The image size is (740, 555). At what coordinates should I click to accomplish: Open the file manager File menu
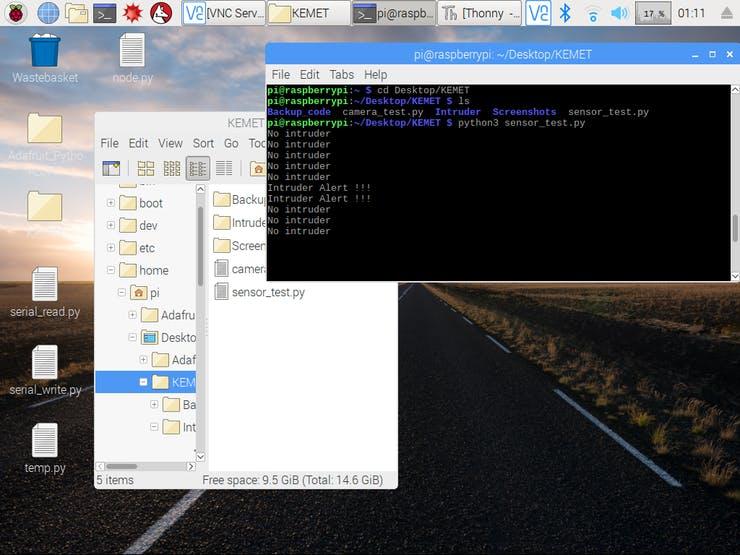tap(109, 143)
